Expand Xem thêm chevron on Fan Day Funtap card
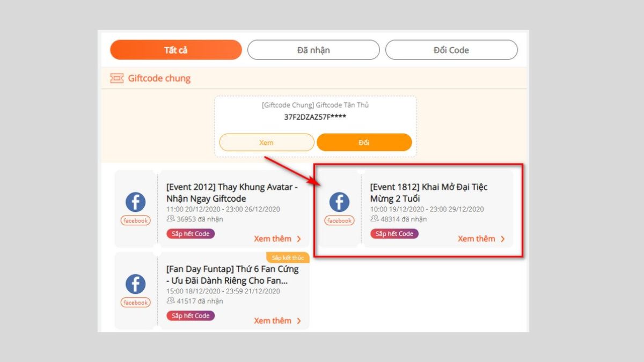 [299, 320]
